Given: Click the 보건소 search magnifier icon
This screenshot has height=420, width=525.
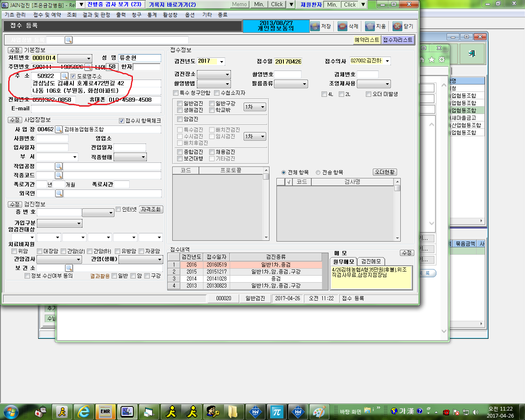Looking at the screenshot, I should [x=69, y=268].
